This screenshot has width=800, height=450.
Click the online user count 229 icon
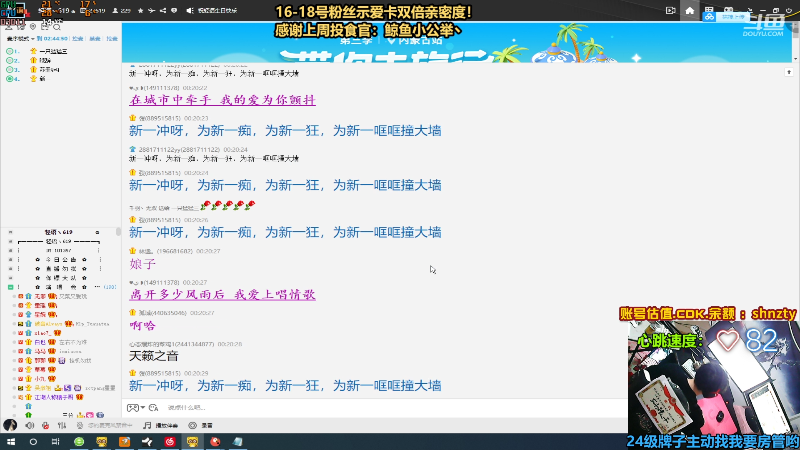tap(121, 11)
